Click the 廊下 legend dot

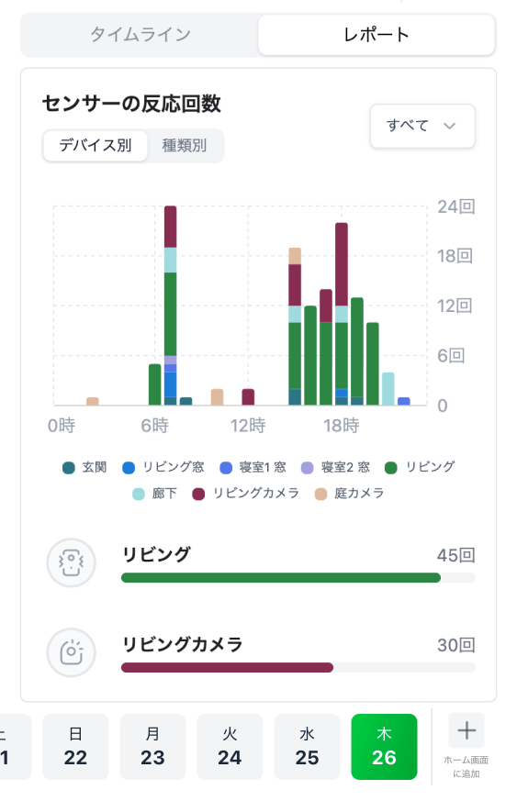coord(139,494)
